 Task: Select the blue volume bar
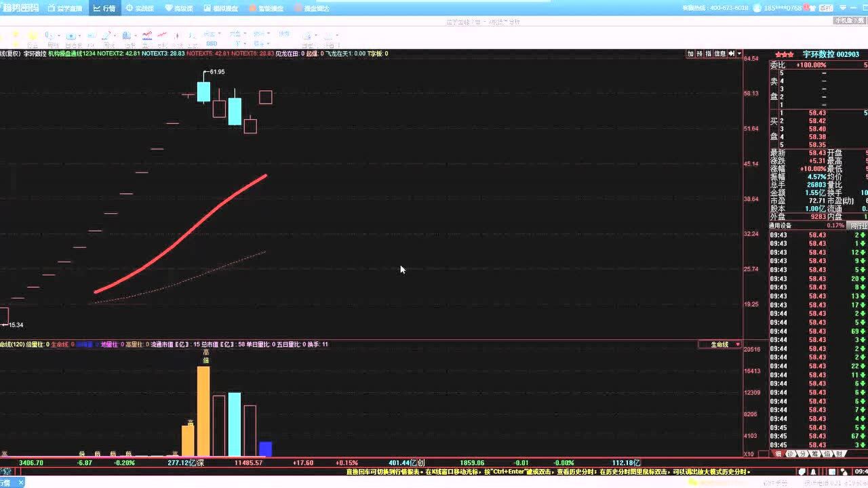[x=265, y=449]
